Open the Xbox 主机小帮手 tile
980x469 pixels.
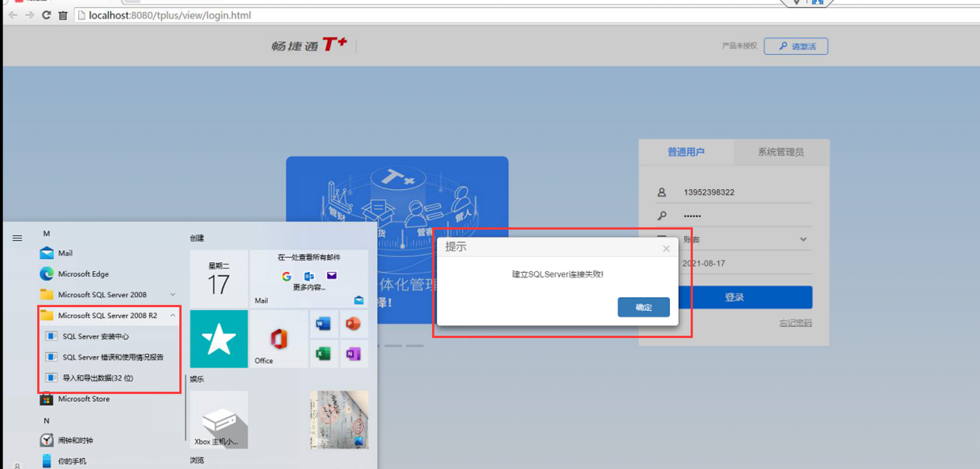[219, 420]
